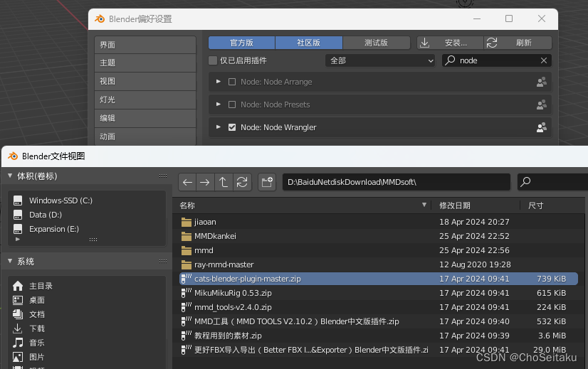Viewport: 588px width, 369px height.
Task: Collapse the 体积(卷标) panel
Action: point(10,176)
